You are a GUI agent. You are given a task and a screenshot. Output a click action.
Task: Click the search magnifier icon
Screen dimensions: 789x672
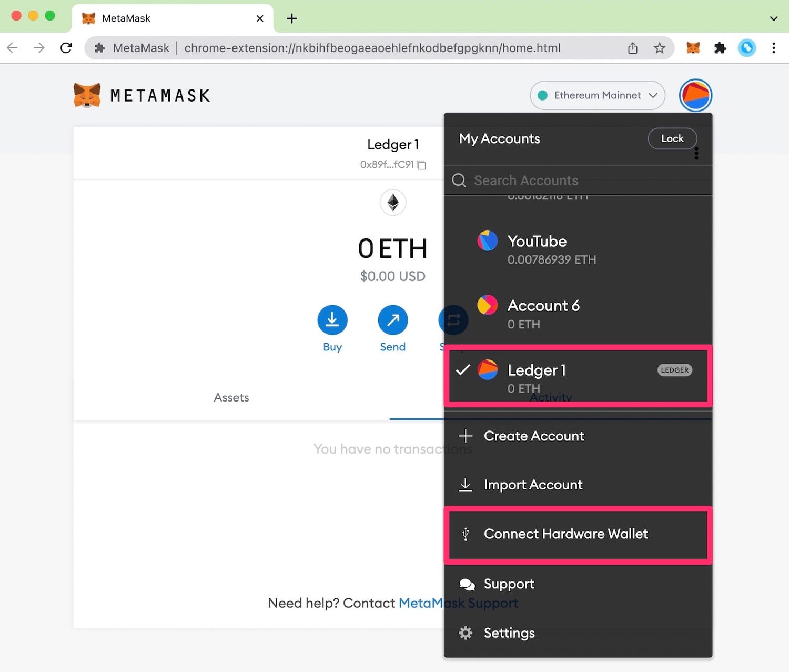pos(459,180)
